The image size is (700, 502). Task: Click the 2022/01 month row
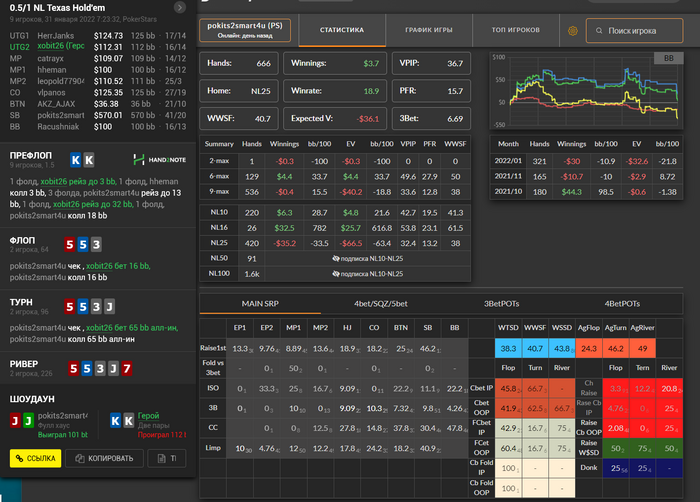(587, 161)
